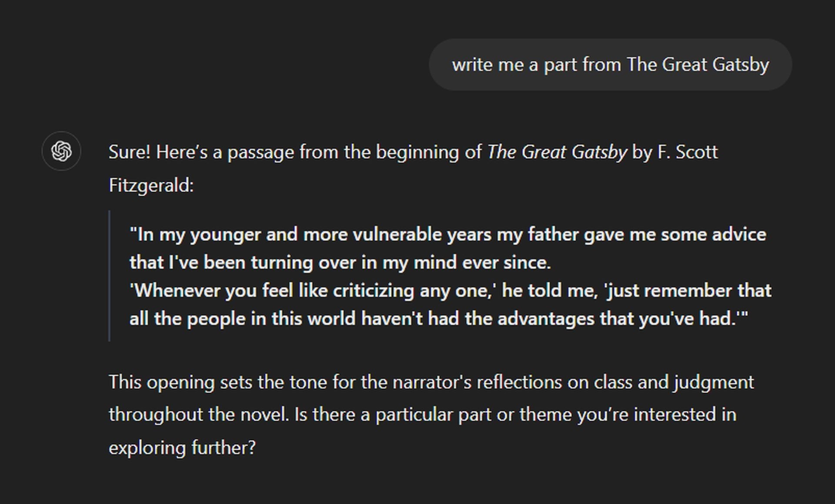Click the text "exploring further?"

[x=182, y=448]
